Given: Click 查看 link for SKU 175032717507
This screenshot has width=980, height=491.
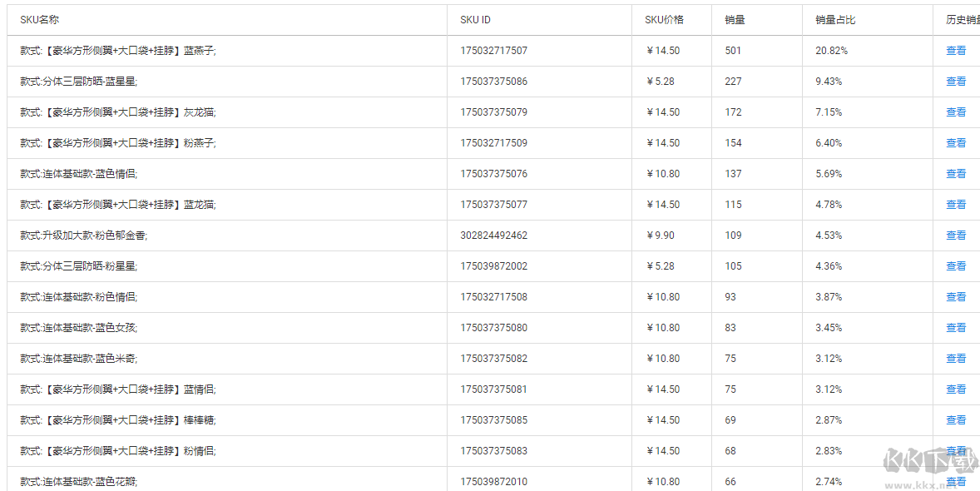Looking at the screenshot, I should (x=956, y=51).
